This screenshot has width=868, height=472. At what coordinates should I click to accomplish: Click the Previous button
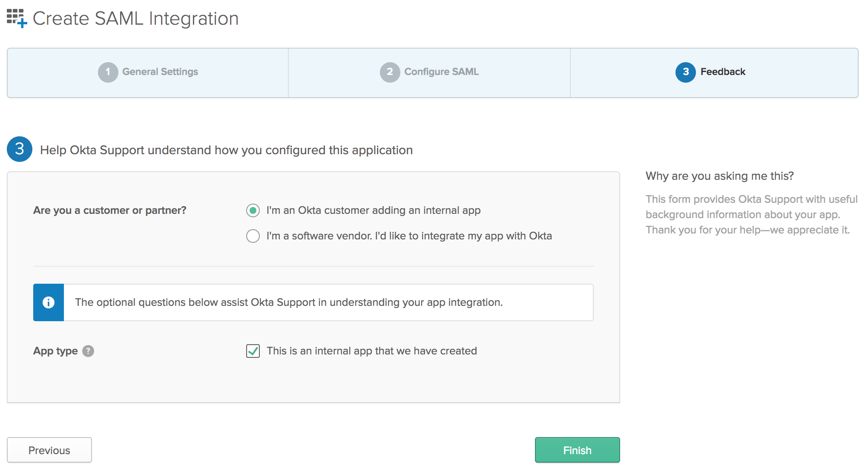pyautogui.click(x=49, y=450)
